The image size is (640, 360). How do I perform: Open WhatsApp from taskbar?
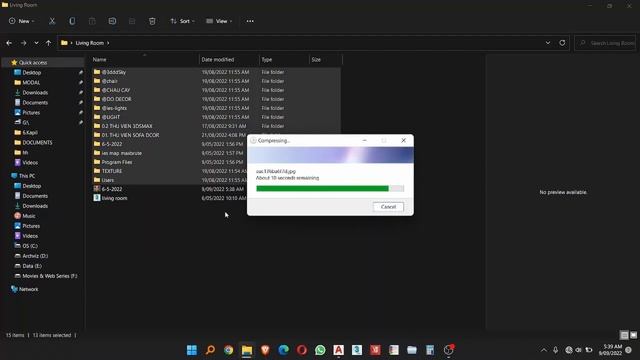coord(320,350)
